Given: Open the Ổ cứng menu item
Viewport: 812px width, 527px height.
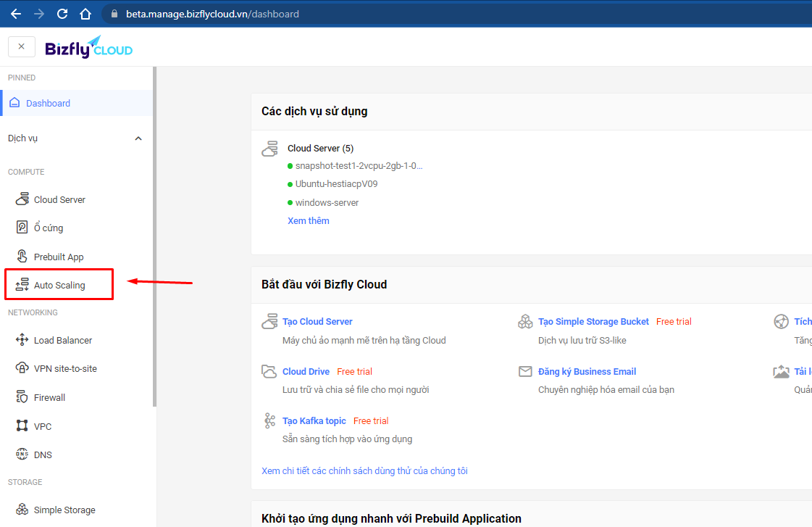Looking at the screenshot, I should pyautogui.click(x=49, y=228).
